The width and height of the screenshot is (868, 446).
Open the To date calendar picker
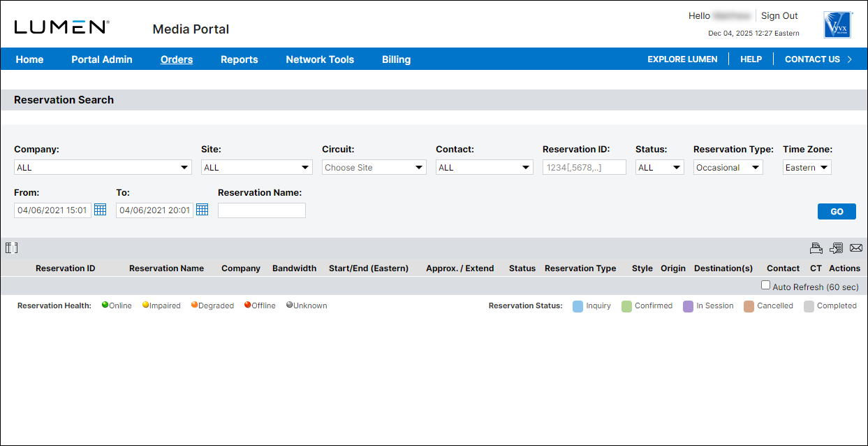tap(202, 210)
